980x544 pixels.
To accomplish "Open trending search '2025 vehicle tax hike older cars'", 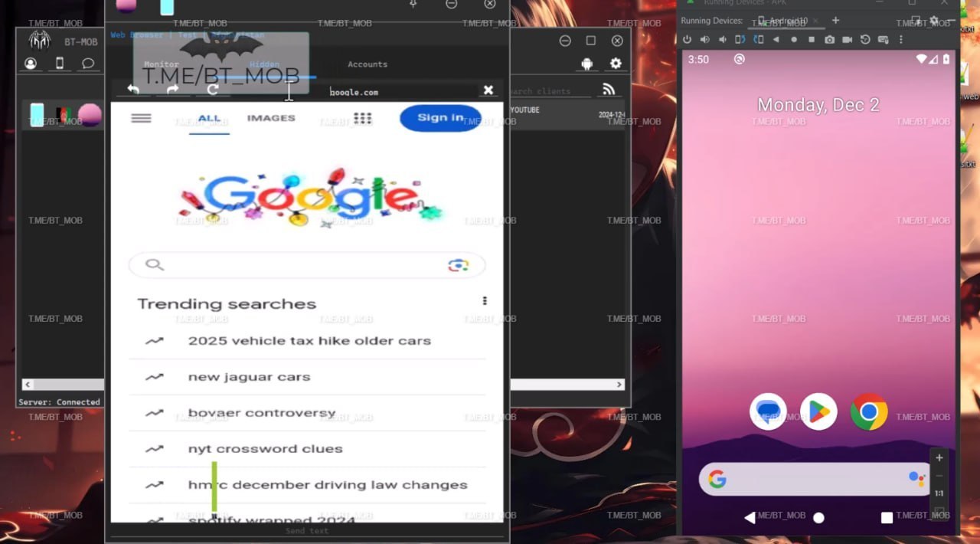I will [309, 341].
